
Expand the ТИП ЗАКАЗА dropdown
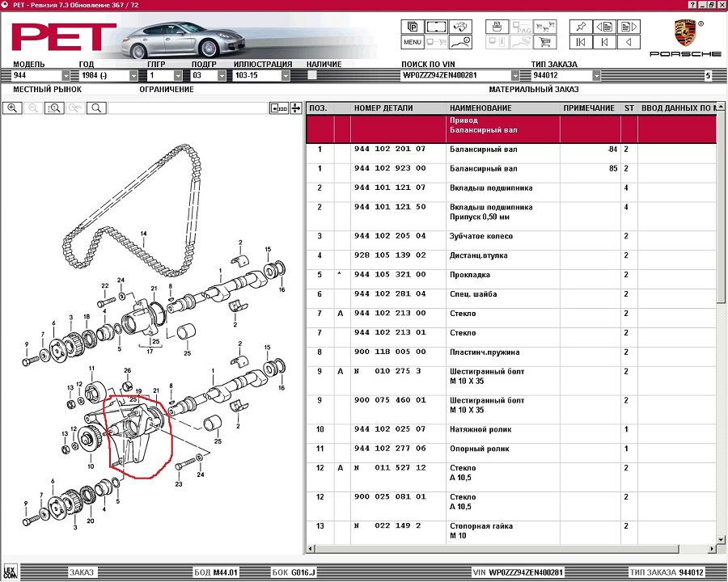tap(596, 75)
